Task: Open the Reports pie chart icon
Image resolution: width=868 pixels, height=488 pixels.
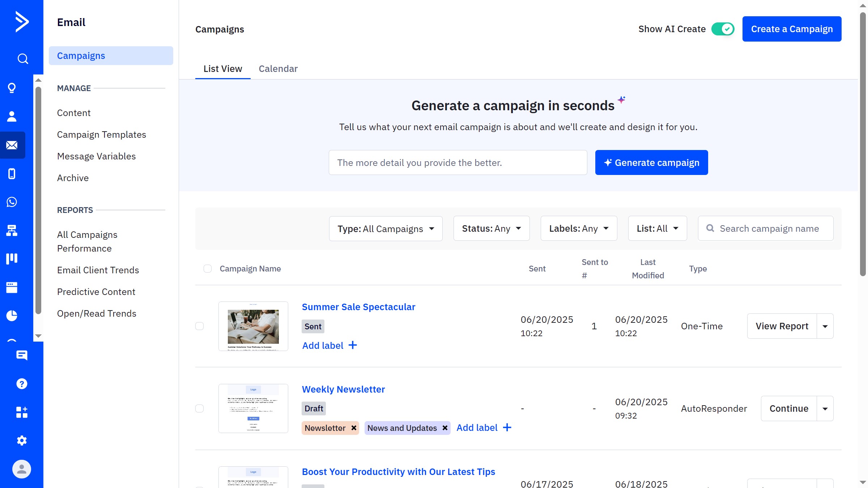Action: click(x=12, y=316)
